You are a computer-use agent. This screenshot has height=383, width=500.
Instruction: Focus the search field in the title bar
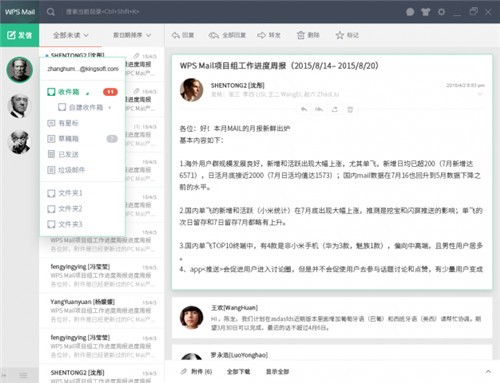point(102,12)
